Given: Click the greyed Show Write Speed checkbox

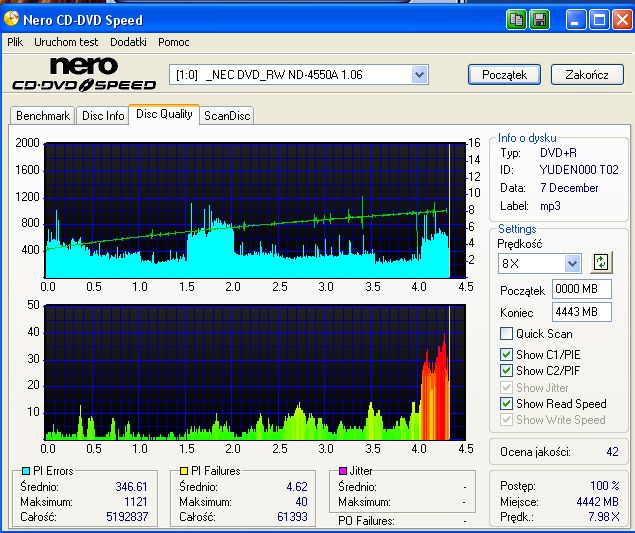Looking at the screenshot, I should click(506, 420).
